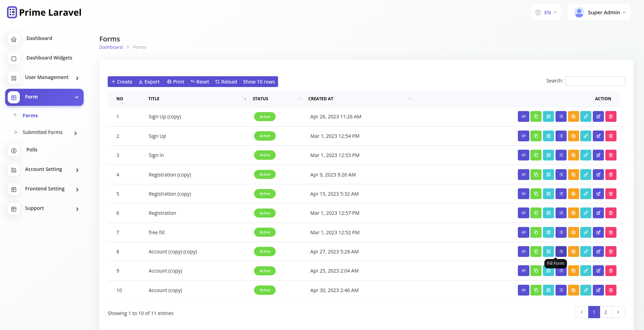644x330 pixels.
Task: Click green copy icon for row 4
Action: [x=536, y=175]
